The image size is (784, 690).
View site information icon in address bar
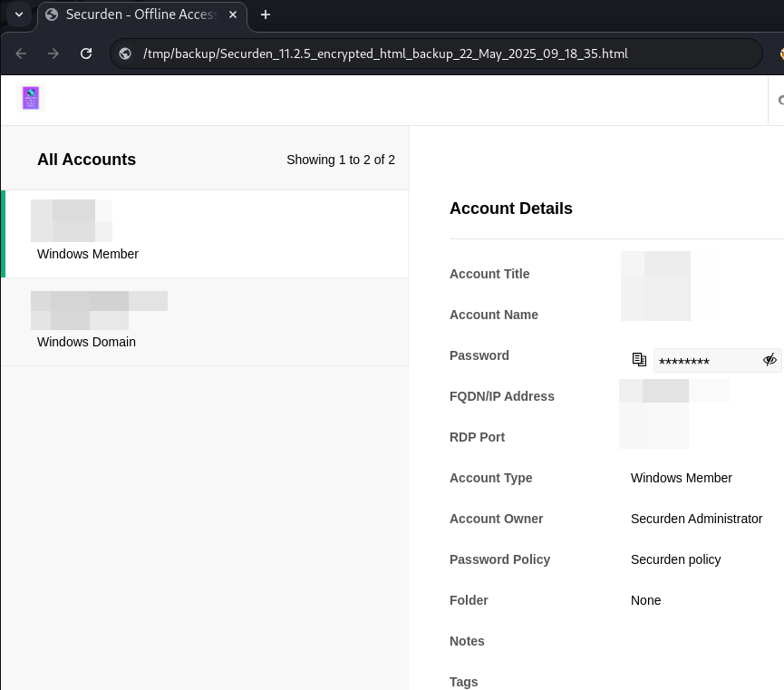(x=126, y=53)
